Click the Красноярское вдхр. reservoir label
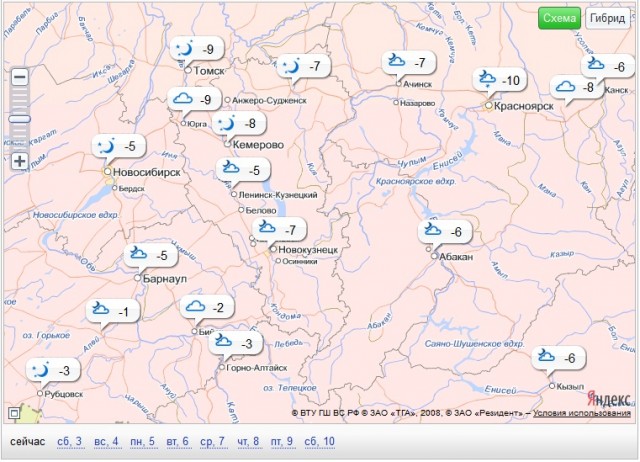Screen dimensions: 640x462 [416, 181]
